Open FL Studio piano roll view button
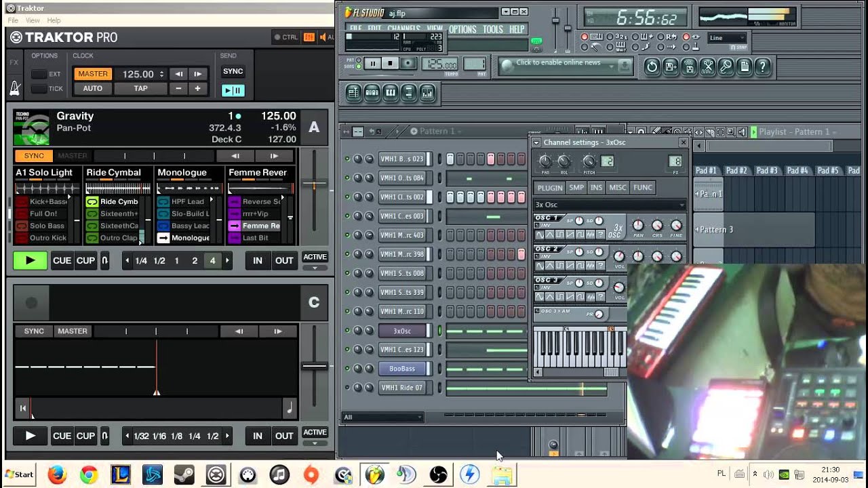The image size is (868, 488). coord(390,93)
